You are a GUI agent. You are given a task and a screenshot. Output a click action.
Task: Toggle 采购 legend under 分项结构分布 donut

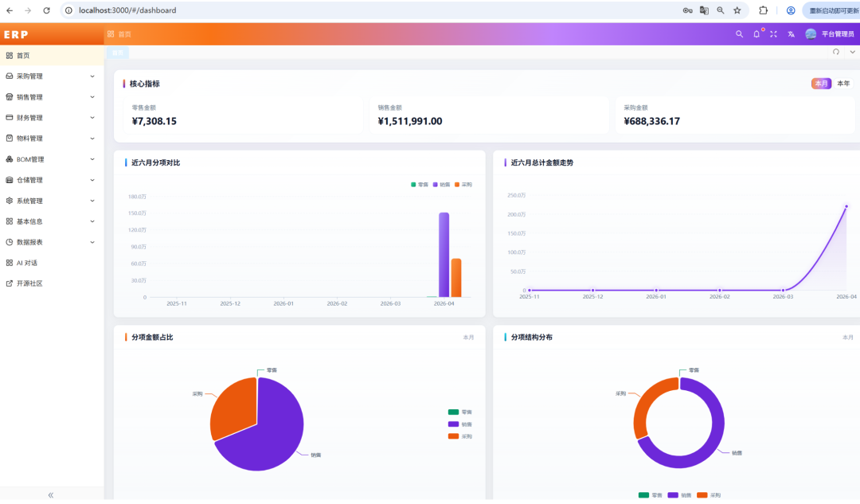click(x=709, y=495)
